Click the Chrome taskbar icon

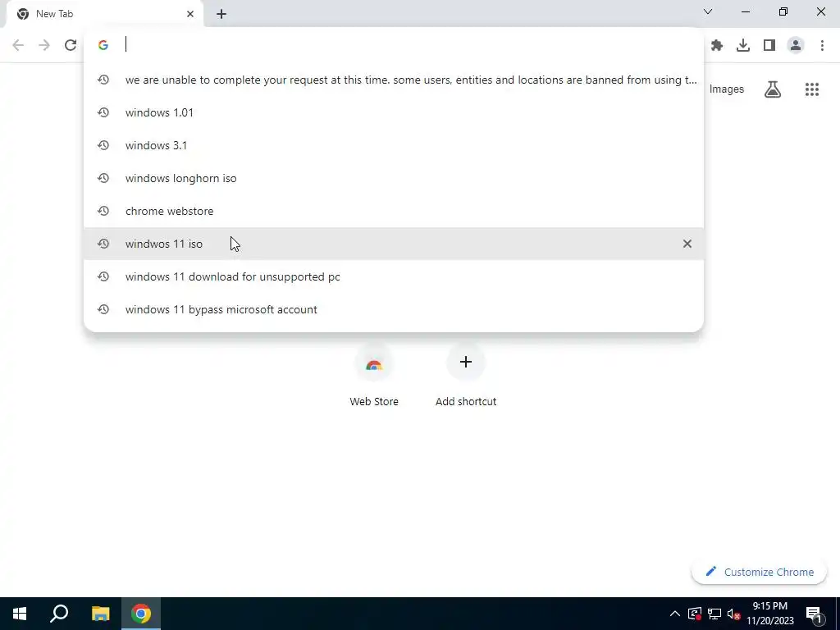pyautogui.click(x=141, y=614)
